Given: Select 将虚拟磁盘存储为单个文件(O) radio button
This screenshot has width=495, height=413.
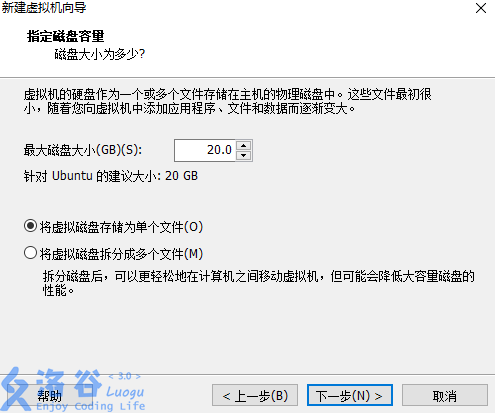Looking at the screenshot, I should (30, 226).
